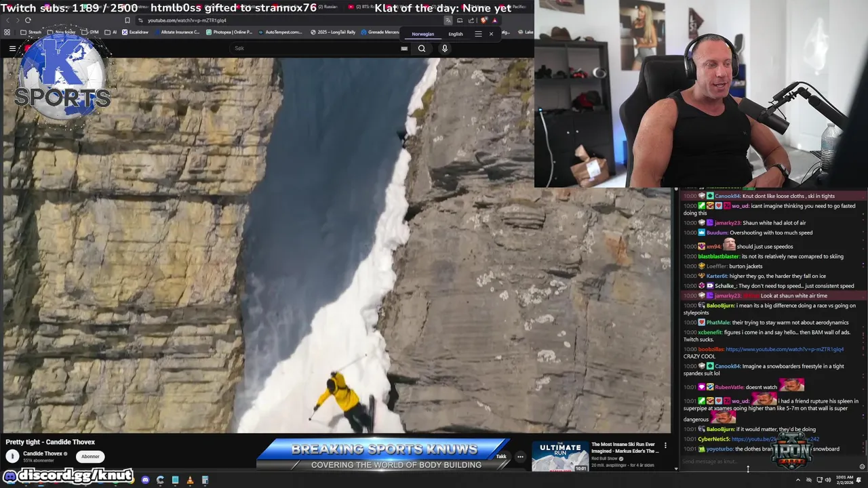
Task: Select English tab in translate popup
Action: click(456, 34)
